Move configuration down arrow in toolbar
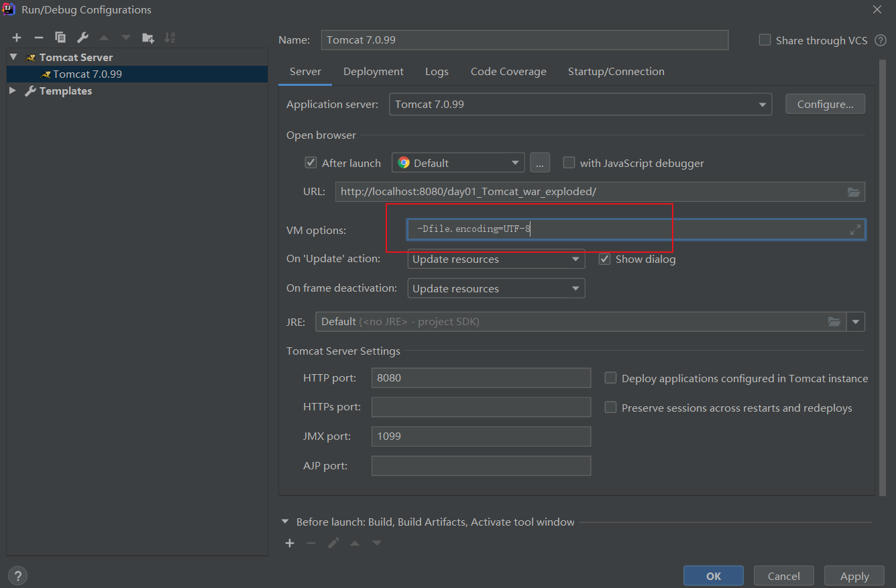 coord(125,38)
